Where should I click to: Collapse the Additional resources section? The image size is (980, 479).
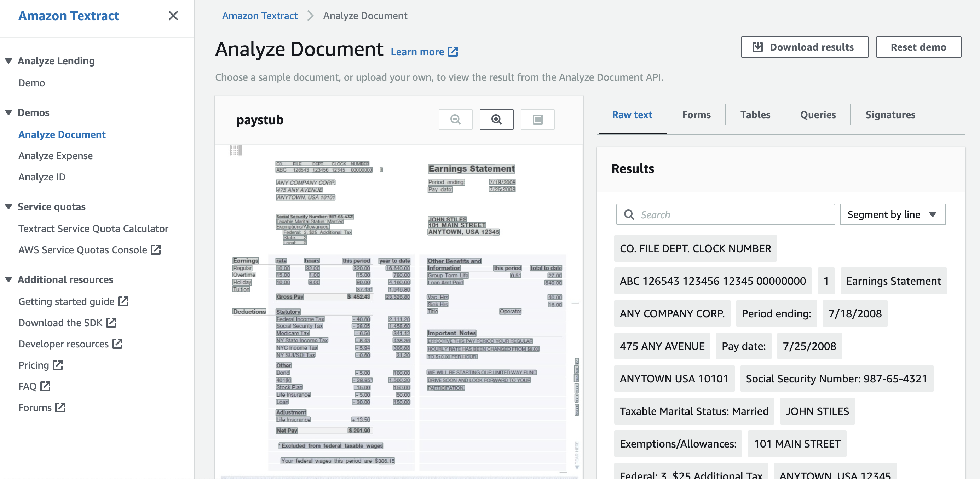8,279
